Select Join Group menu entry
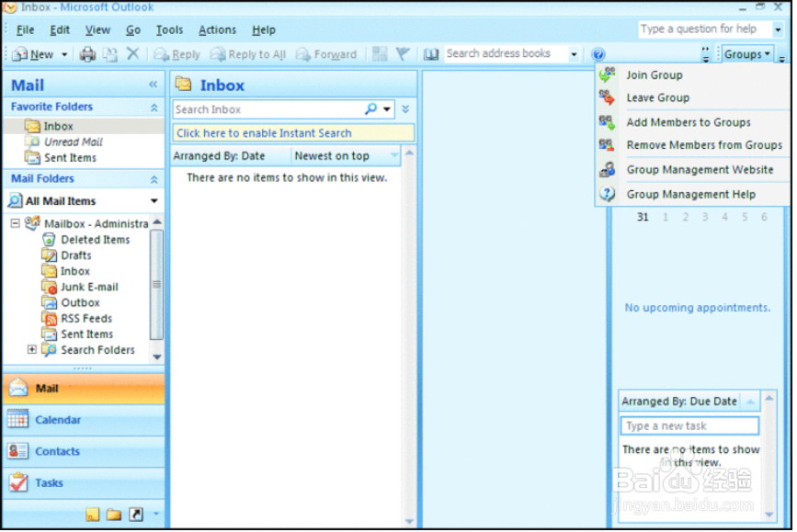The height and width of the screenshot is (532, 797). 692,74
